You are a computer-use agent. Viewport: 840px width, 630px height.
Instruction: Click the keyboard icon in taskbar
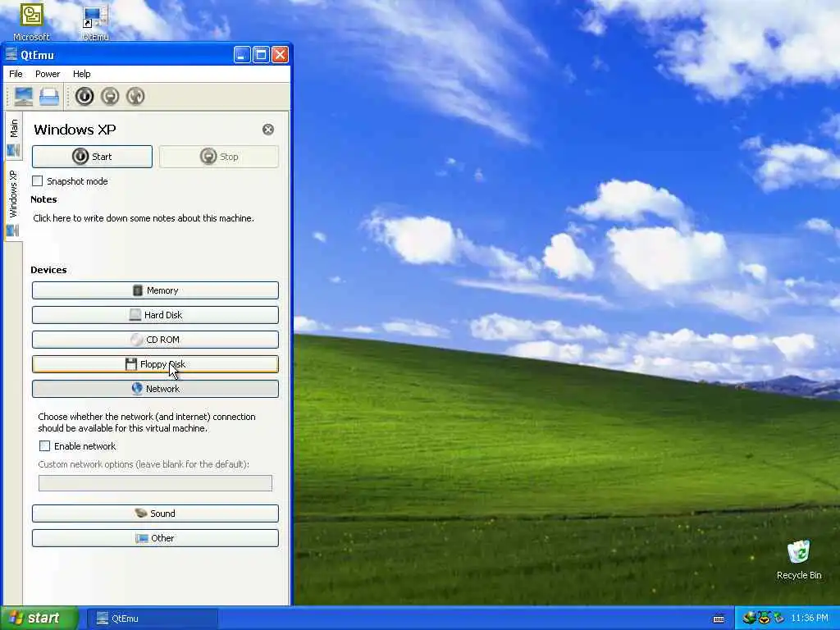coord(719,619)
